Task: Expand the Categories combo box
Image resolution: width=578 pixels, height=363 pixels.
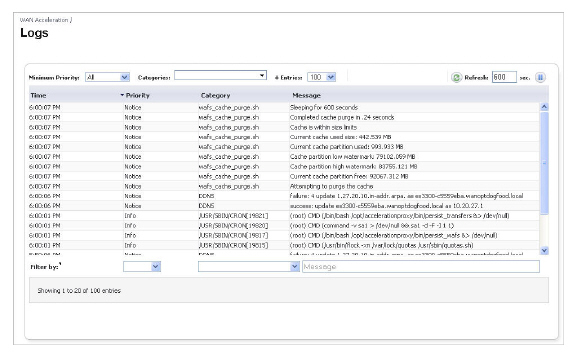Action: coord(220,75)
